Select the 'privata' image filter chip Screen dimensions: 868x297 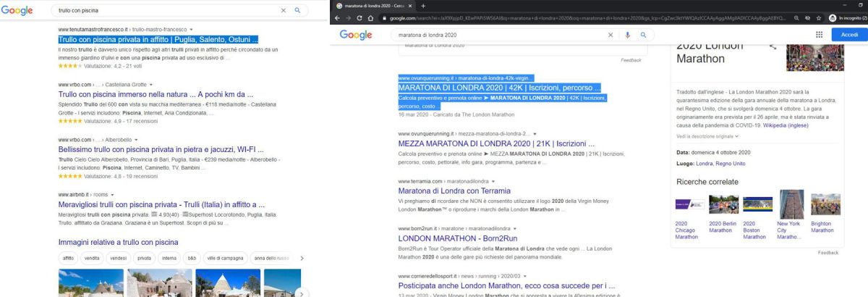pyautogui.click(x=144, y=258)
